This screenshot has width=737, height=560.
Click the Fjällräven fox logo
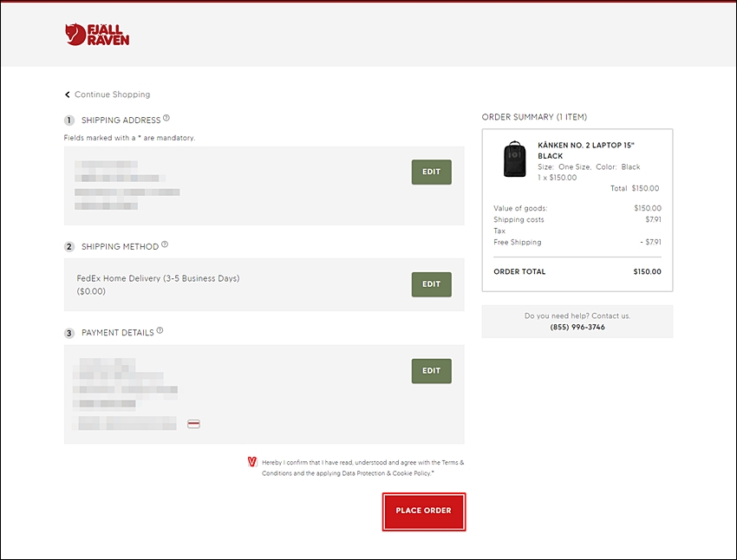tap(97, 35)
